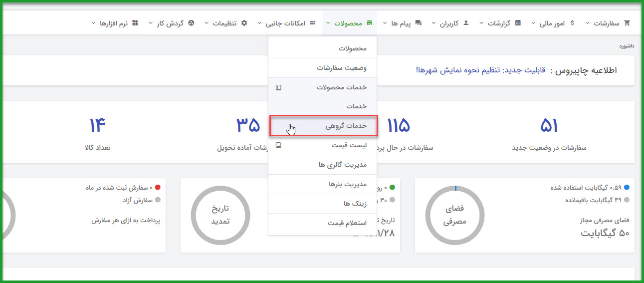
Task: Expand the نرم افزارها dropdown chevron
Action: [94, 23]
